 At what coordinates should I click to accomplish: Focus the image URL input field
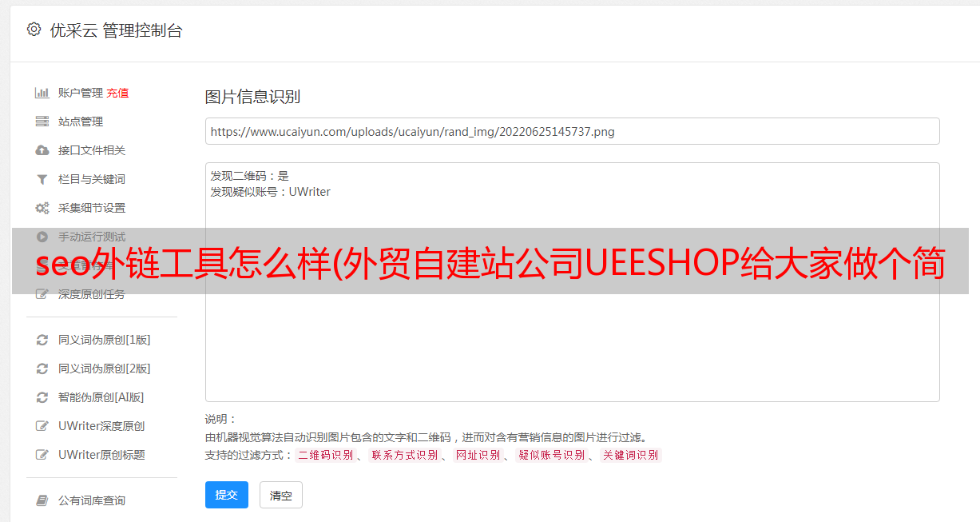[x=572, y=131]
